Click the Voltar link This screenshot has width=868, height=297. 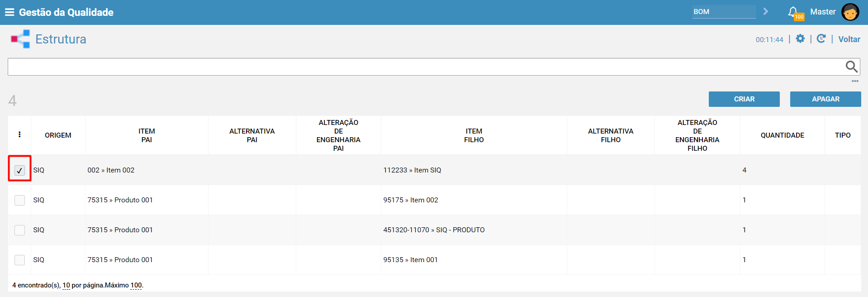(x=849, y=39)
